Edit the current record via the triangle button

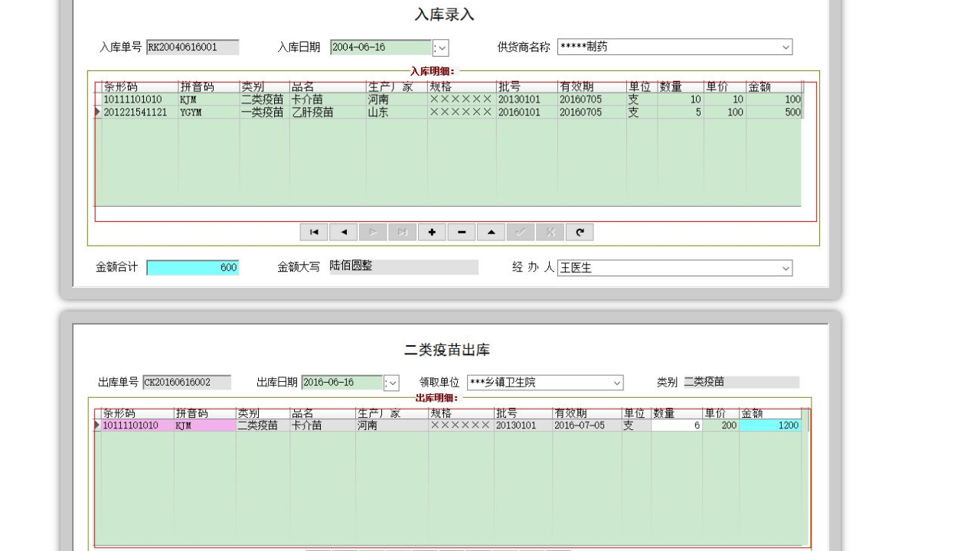[491, 232]
